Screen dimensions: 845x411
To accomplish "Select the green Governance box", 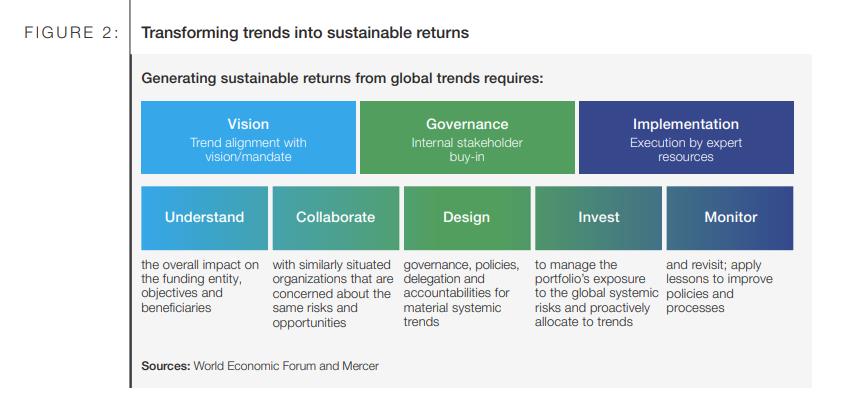I will pos(467,137).
